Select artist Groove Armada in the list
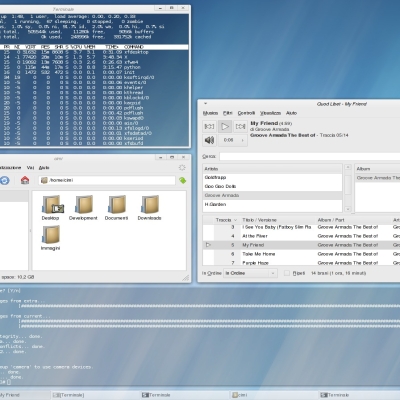Screen dimensions: 400x400 (272, 195)
